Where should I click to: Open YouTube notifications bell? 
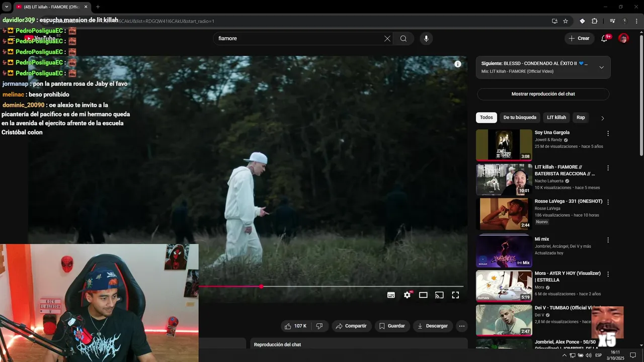coord(605,38)
